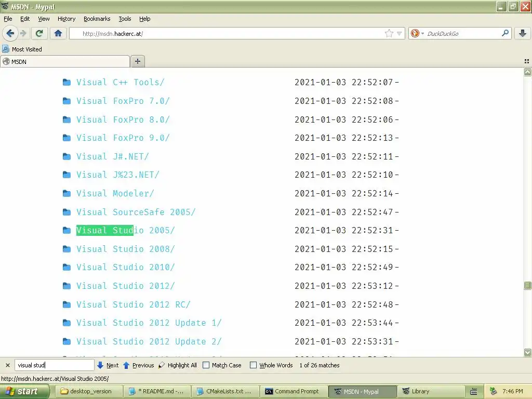The image size is (532, 399).
Task: Open highlighted Visual Studio 2005 link
Action: coord(125,230)
